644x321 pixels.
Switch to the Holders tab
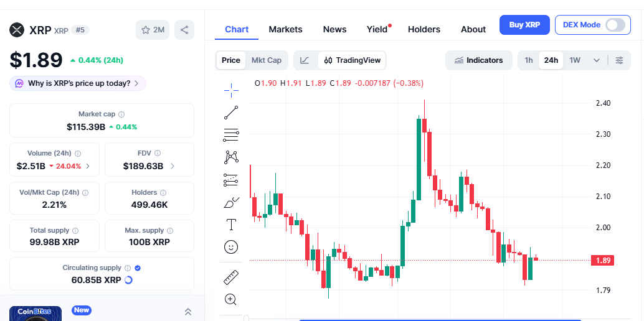pos(424,29)
